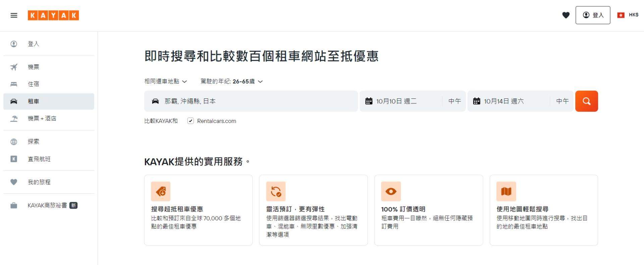Click the user avatar icon in sidebar

(14, 44)
